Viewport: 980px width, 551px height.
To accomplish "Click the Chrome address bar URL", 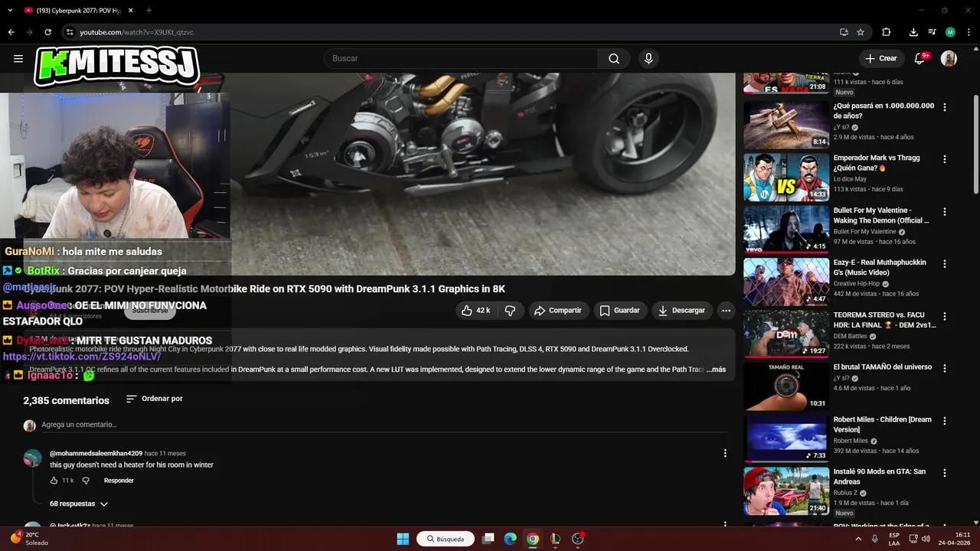I will 136,32.
